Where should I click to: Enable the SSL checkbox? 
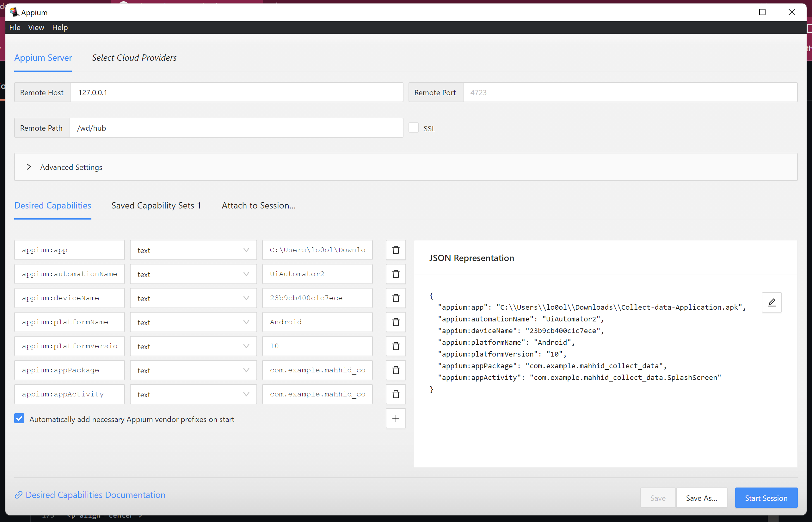(x=413, y=127)
